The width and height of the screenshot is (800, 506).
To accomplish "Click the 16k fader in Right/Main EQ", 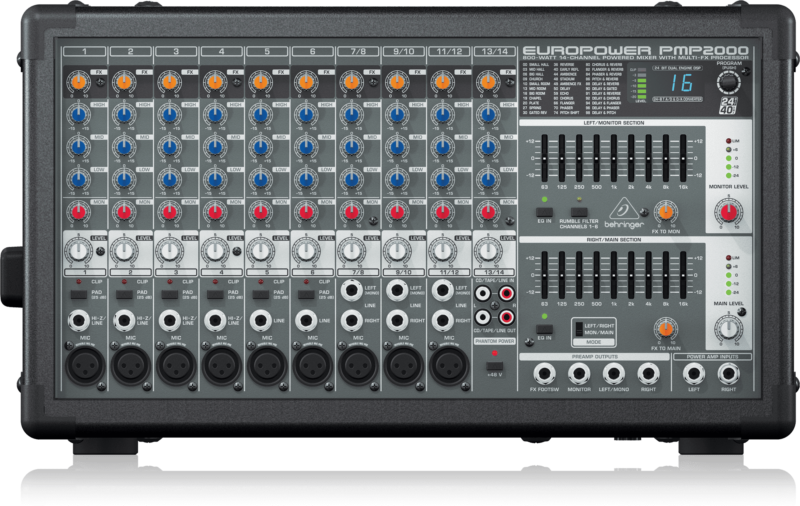I will point(683,275).
